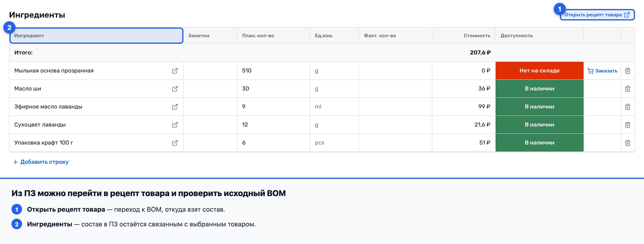Delete the Масло ши row

(627, 89)
